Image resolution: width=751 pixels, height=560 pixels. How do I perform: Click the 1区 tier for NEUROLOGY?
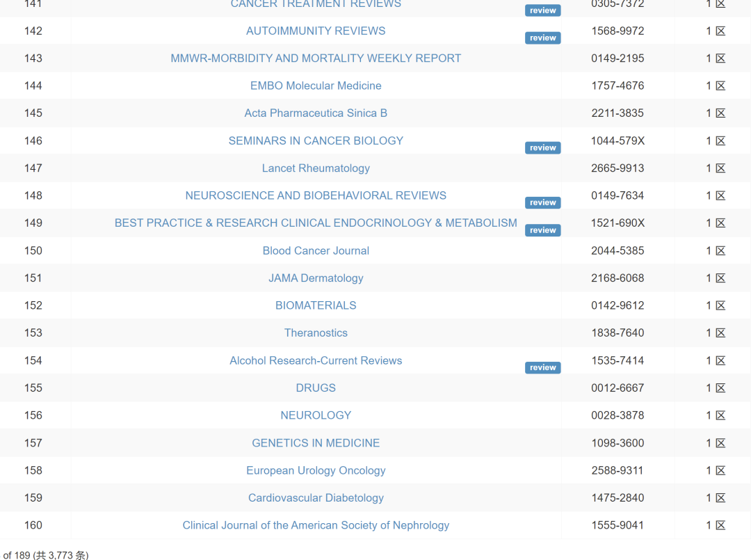click(716, 415)
